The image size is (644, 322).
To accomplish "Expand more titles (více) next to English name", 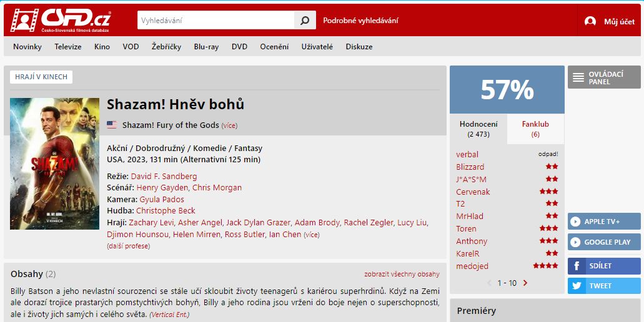I will tap(229, 125).
